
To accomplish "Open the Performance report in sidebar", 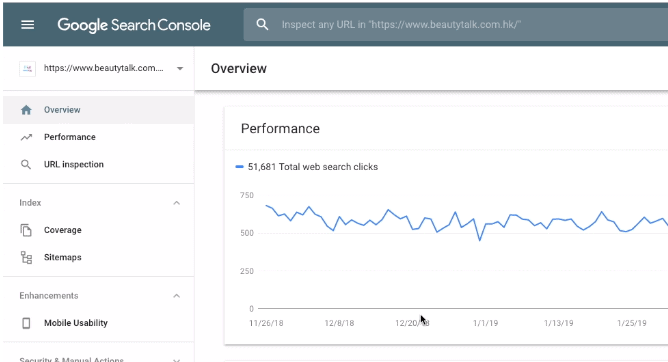I will pos(98,137).
